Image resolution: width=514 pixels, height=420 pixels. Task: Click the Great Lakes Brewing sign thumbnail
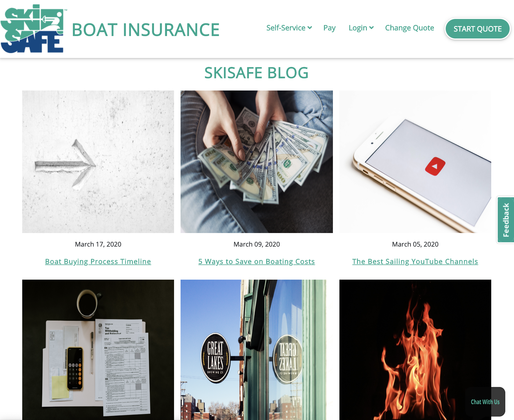pos(253,350)
